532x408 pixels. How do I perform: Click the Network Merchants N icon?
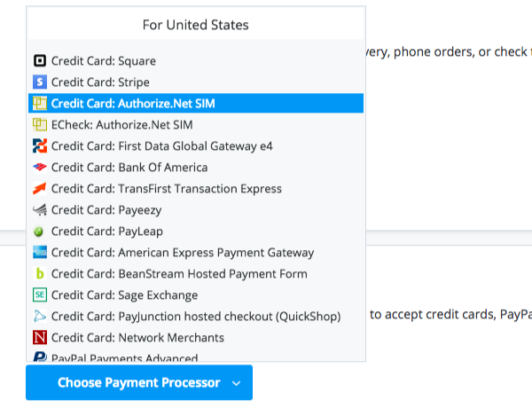pos(39,338)
